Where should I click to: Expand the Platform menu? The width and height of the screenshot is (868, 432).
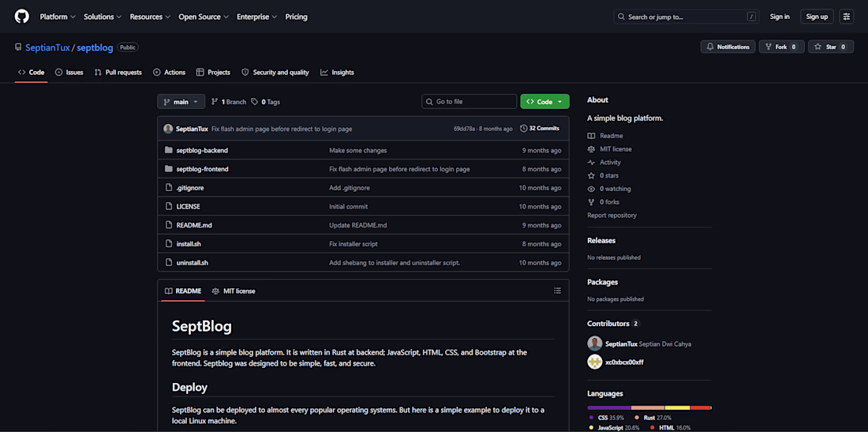(x=58, y=17)
